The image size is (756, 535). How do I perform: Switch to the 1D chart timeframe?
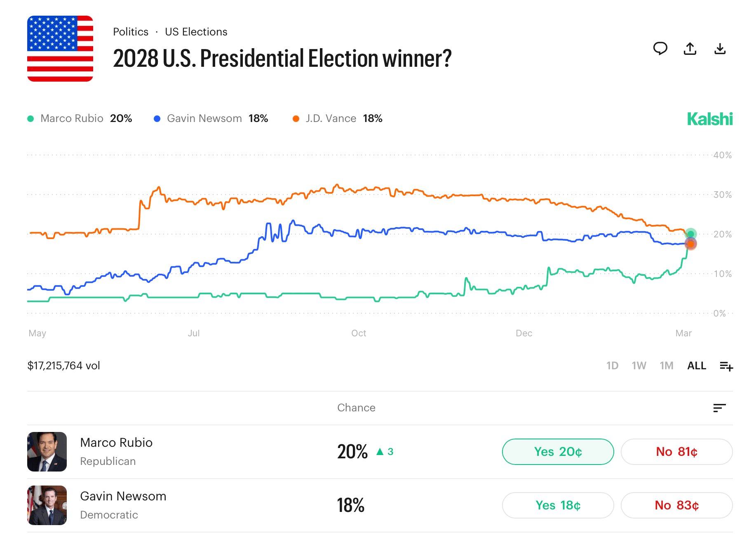pyautogui.click(x=613, y=366)
